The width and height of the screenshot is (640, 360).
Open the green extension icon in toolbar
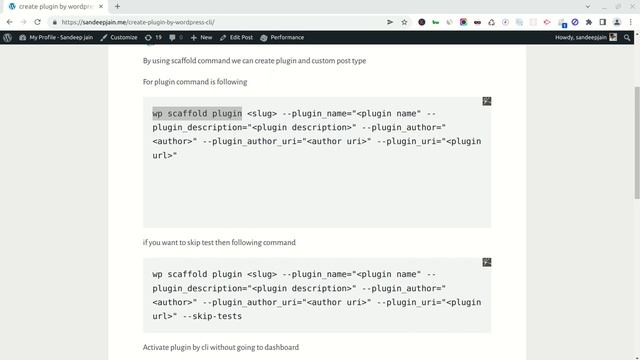436,22
